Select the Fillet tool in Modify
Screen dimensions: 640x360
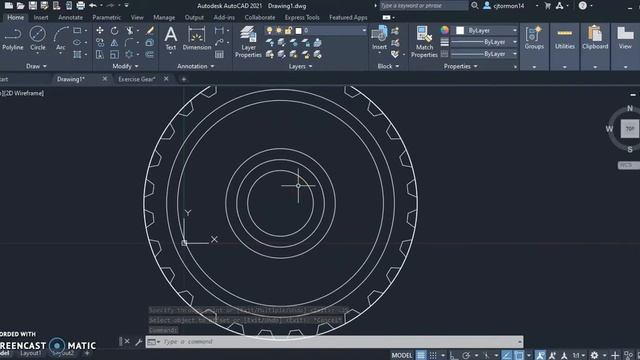(129, 42)
